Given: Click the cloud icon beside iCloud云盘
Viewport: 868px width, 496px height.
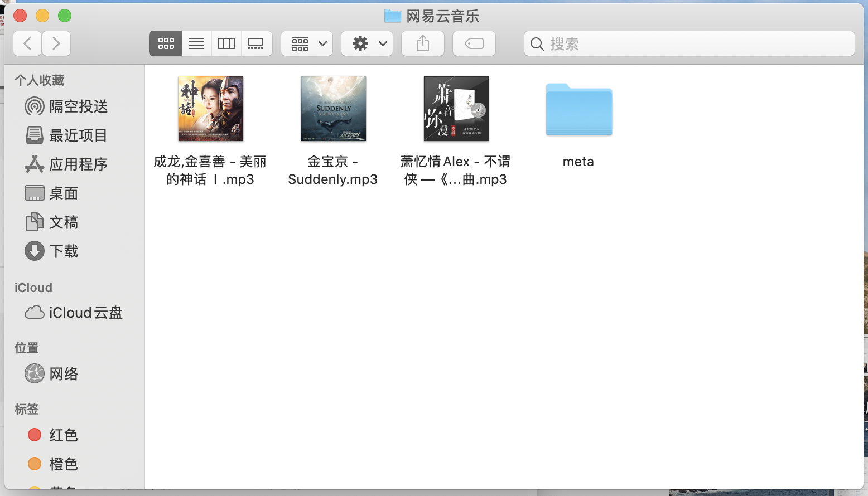Looking at the screenshot, I should click(35, 312).
